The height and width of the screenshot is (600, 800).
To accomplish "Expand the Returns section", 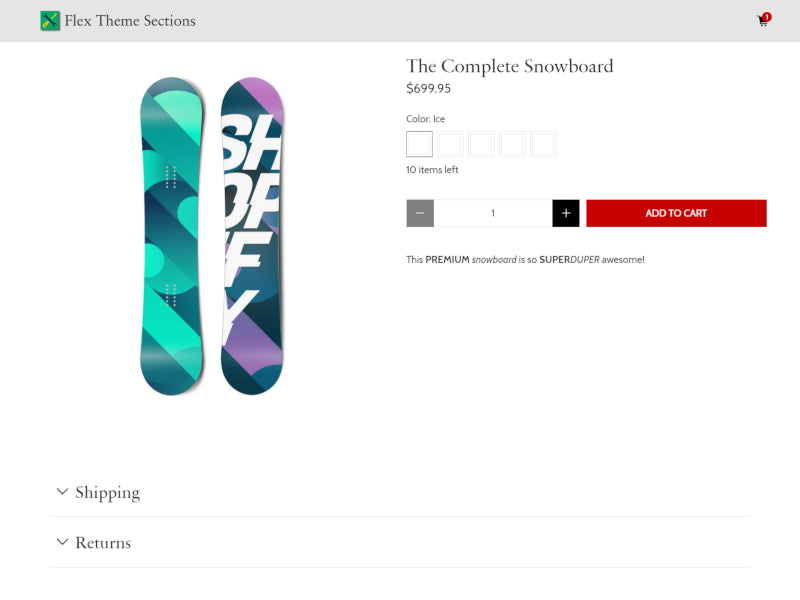I will point(103,543).
